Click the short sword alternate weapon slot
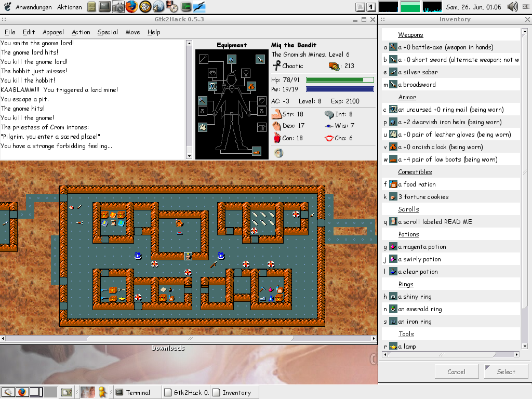 pyautogui.click(x=260, y=59)
